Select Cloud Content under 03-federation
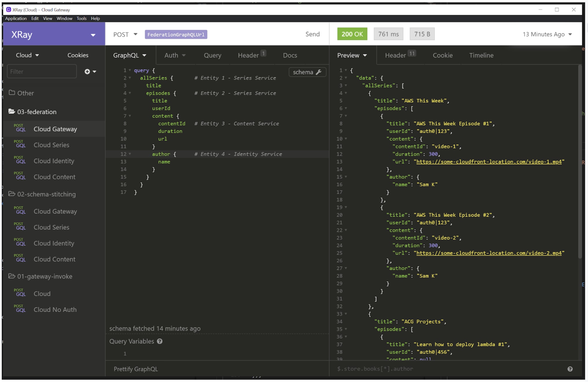 tap(54, 177)
